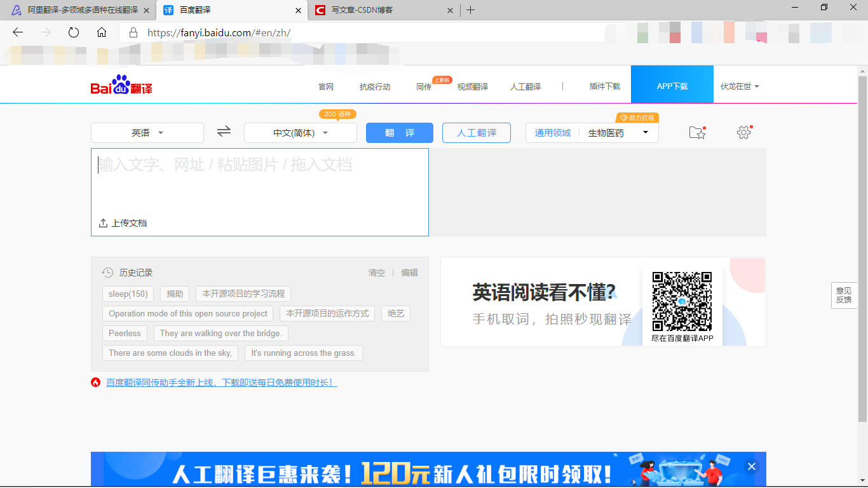The image size is (868, 488).
Task: Select history item sleep(150)
Action: tap(128, 294)
